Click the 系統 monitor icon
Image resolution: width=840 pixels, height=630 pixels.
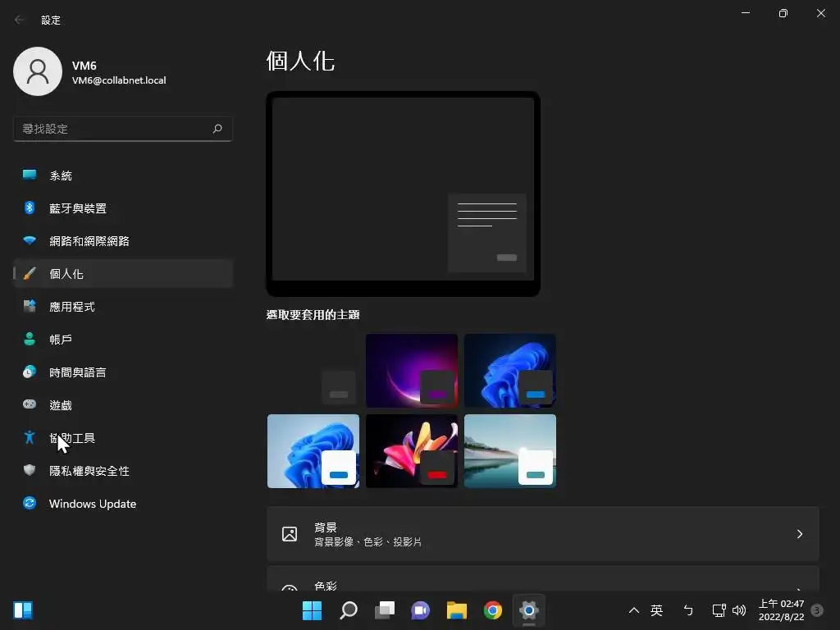30,175
